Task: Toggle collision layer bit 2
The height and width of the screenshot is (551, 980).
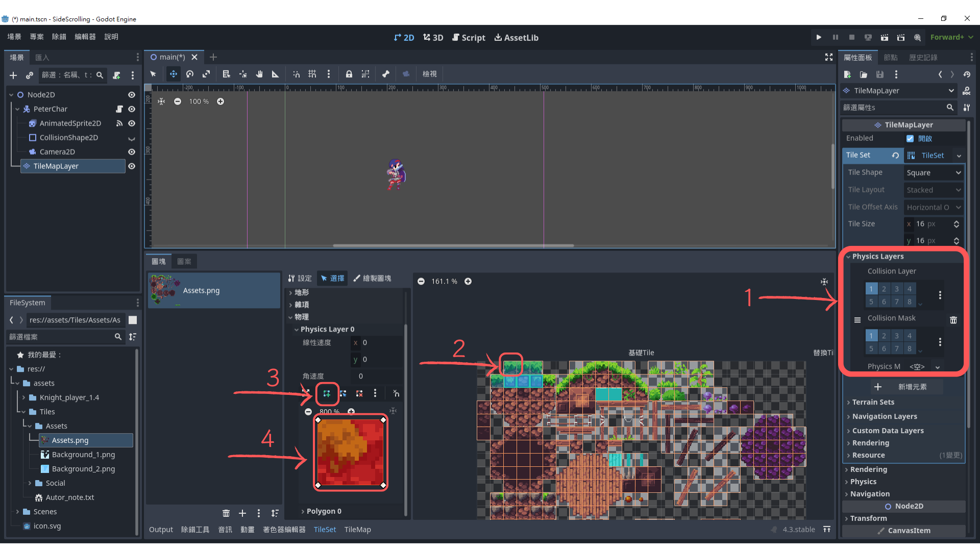Action: click(x=884, y=289)
